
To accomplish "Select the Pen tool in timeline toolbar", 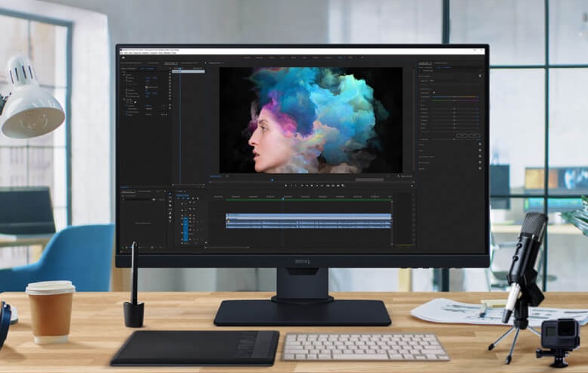I will 170,213.
